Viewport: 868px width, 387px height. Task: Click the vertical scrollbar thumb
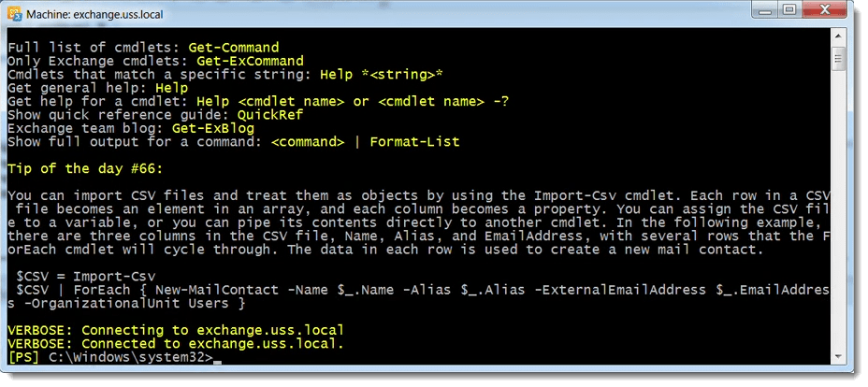[x=838, y=59]
